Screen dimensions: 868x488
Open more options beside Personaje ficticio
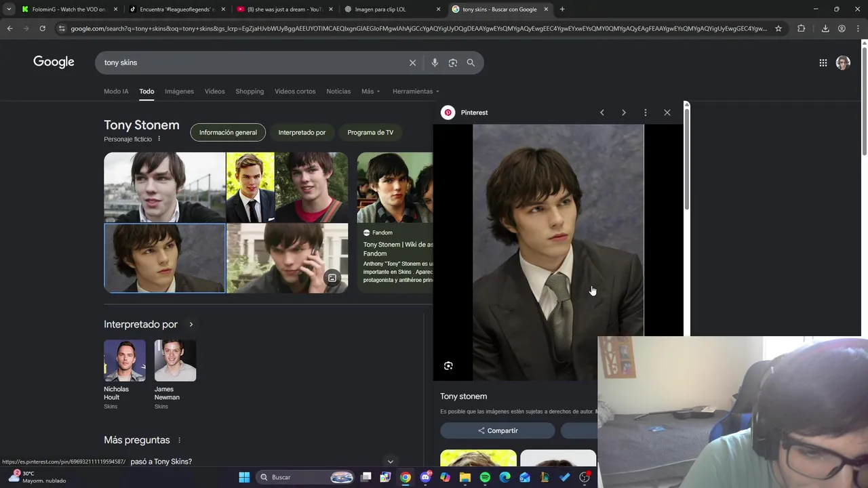point(159,139)
